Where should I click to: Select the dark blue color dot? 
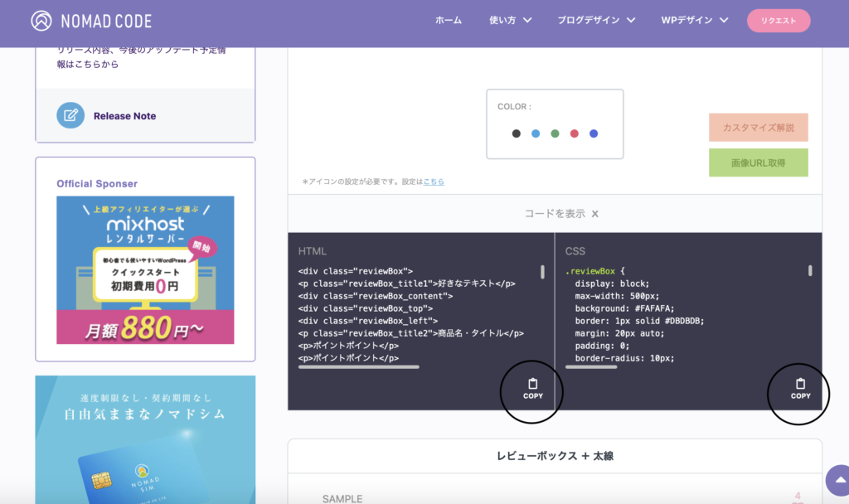tap(594, 133)
